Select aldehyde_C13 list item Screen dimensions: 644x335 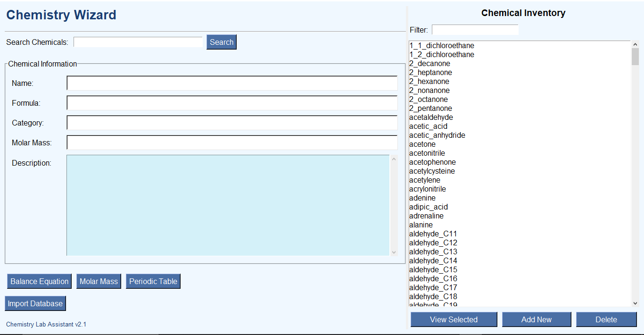(x=520, y=252)
